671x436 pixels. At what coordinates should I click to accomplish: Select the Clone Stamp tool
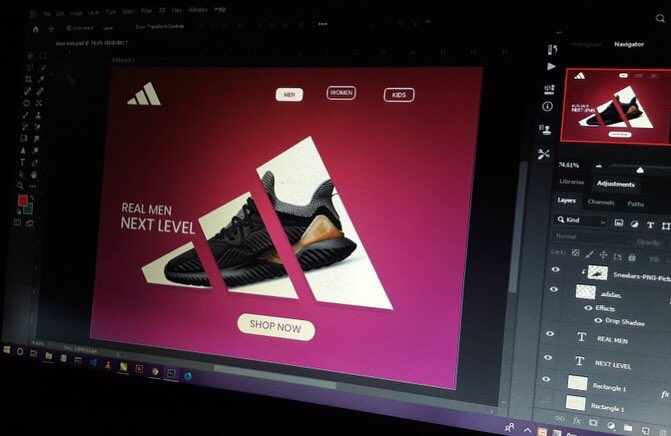point(38,115)
